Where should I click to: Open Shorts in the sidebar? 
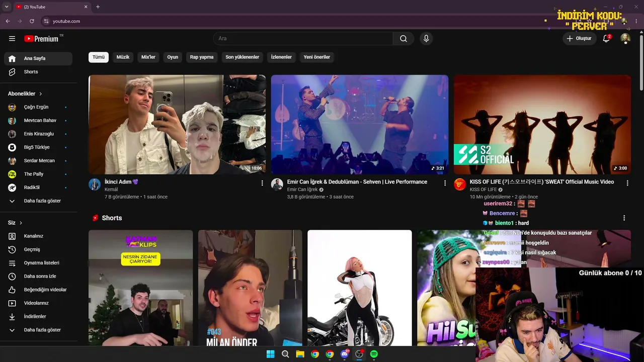pyautogui.click(x=38, y=72)
